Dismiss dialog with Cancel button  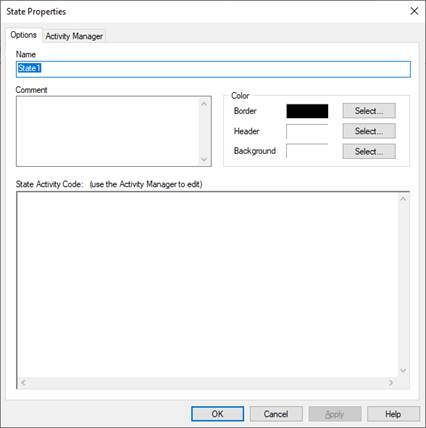pyautogui.click(x=276, y=414)
